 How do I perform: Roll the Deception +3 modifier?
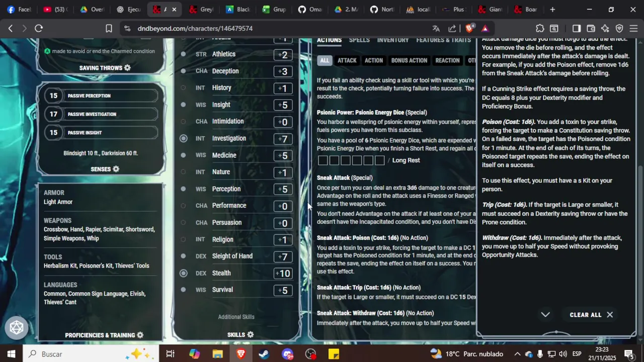[x=283, y=71]
